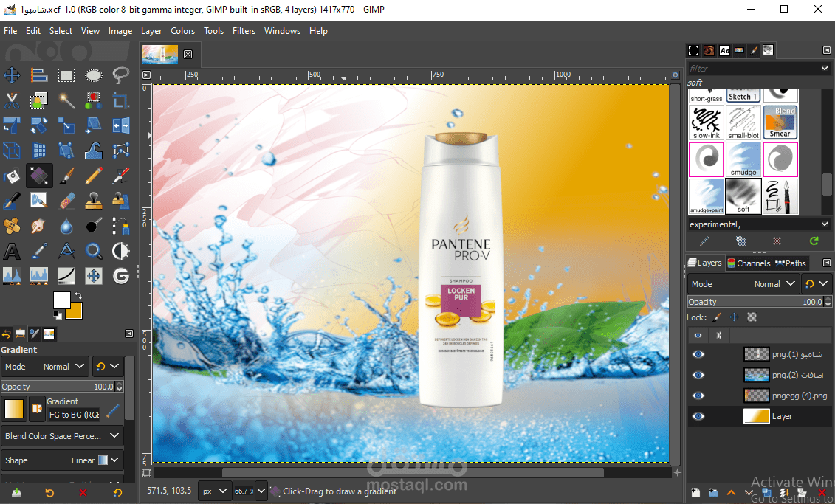This screenshot has height=504, width=835.
Task: Save tool preset button in tool options
Action: 16,492
